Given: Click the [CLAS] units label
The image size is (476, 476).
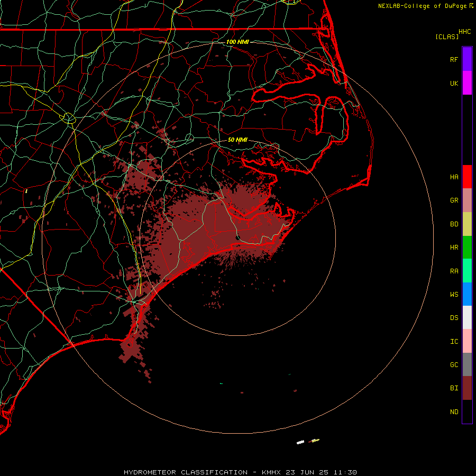Looking at the screenshot, I should pyautogui.click(x=447, y=36).
